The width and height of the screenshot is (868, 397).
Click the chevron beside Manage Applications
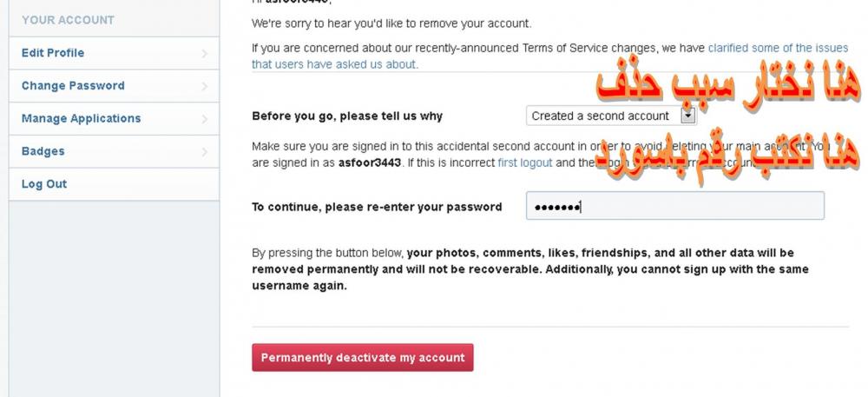click(205, 119)
